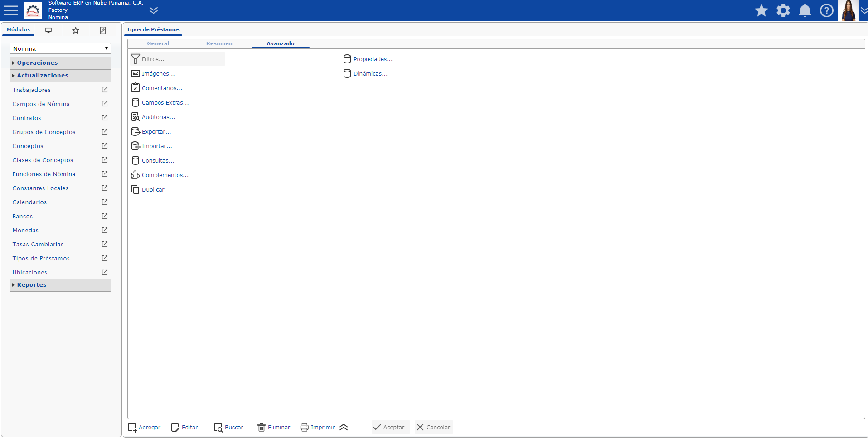868x438 pixels.
Task: Click the Eliminar button
Action: tap(274, 428)
